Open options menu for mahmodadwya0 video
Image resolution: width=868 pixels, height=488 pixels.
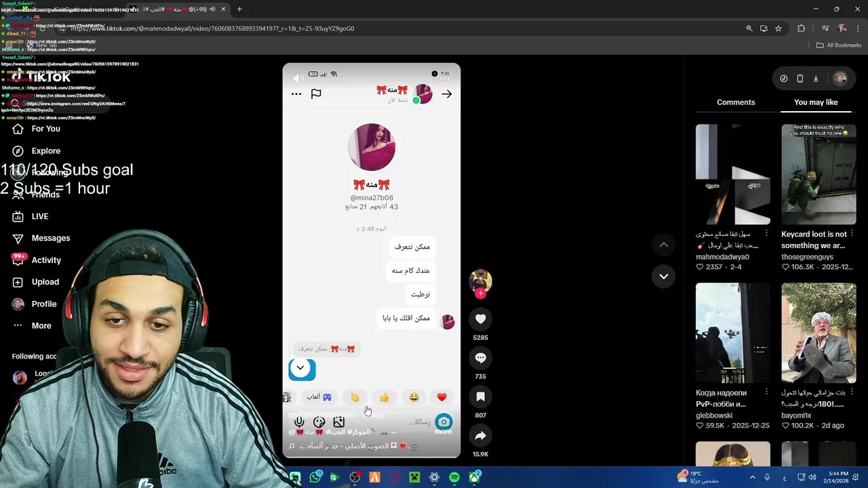point(766,234)
